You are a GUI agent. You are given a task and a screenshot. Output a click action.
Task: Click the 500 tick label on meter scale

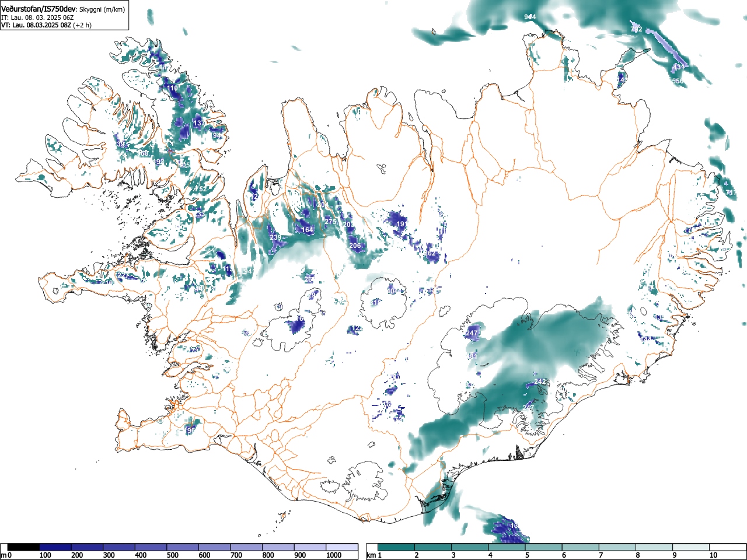[172, 555]
